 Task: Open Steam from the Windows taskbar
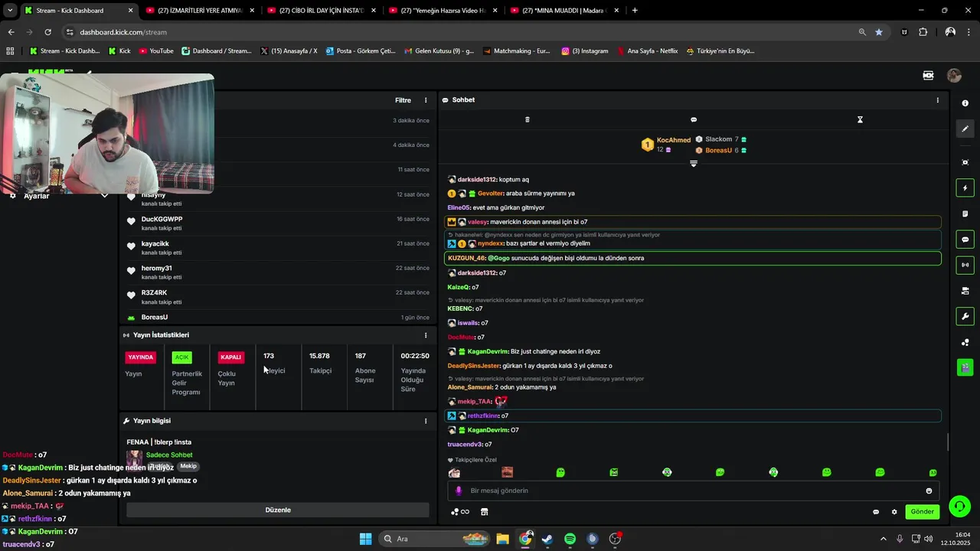click(547, 539)
